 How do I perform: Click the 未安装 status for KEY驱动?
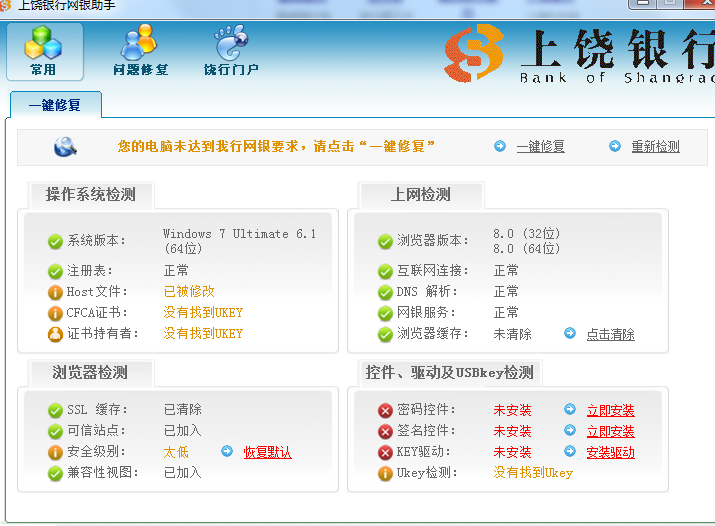tap(513, 452)
